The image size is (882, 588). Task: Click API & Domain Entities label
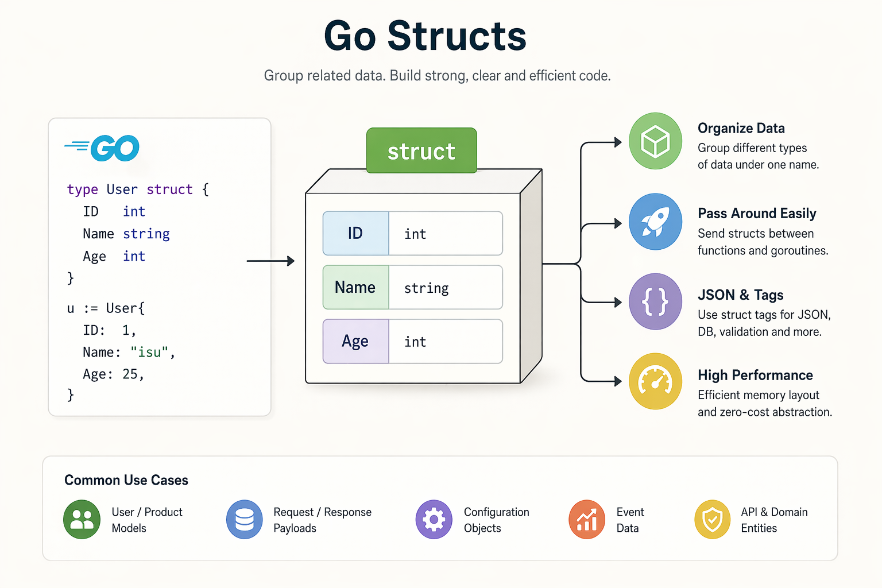(774, 520)
